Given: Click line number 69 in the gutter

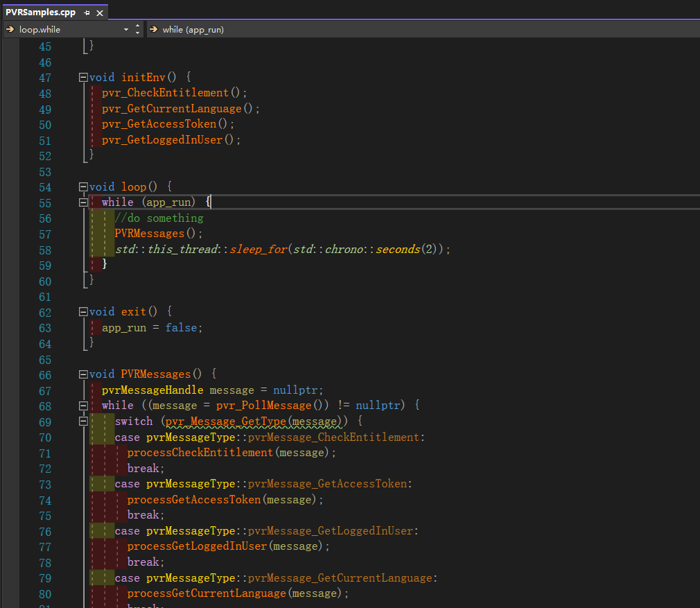Looking at the screenshot, I should pyautogui.click(x=45, y=422).
